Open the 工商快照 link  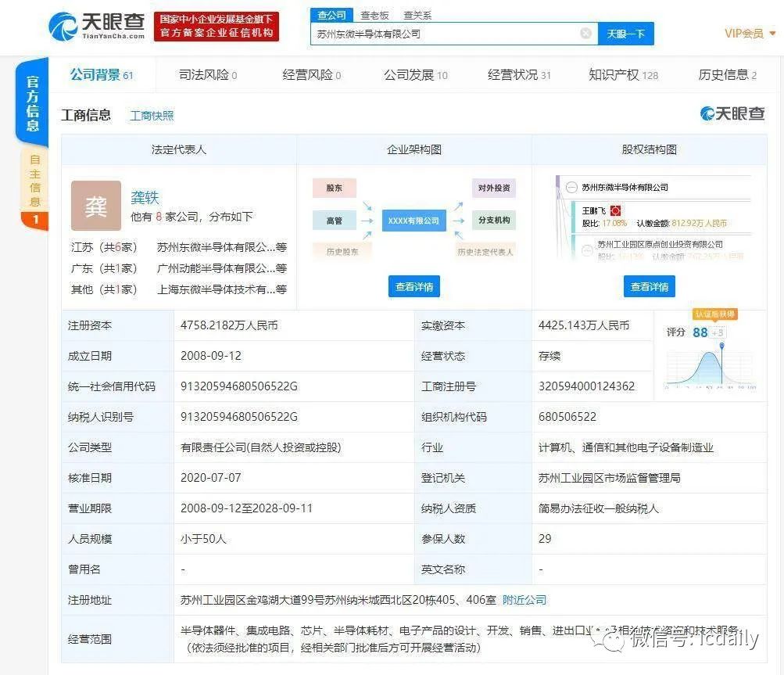[x=152, y=116]
